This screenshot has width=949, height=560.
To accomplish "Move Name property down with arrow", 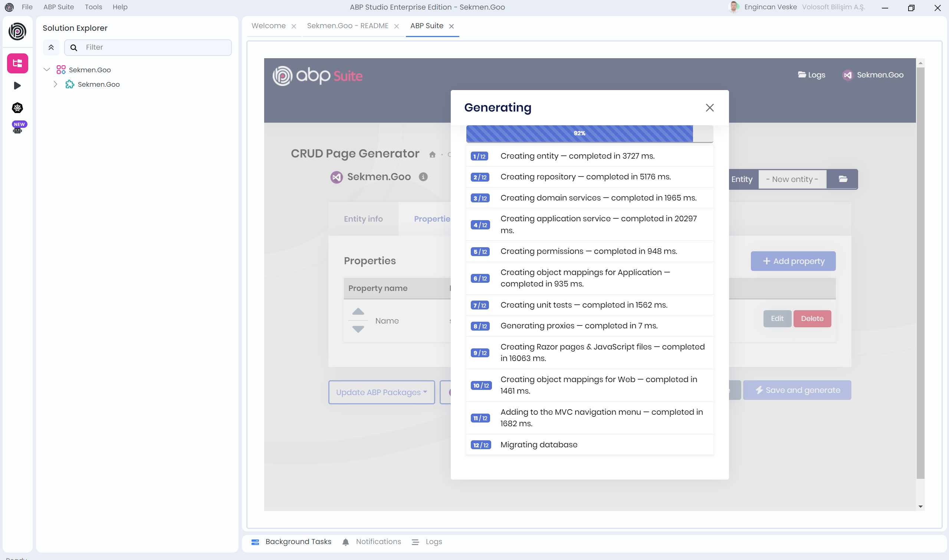I will click(x=358, y=329).
